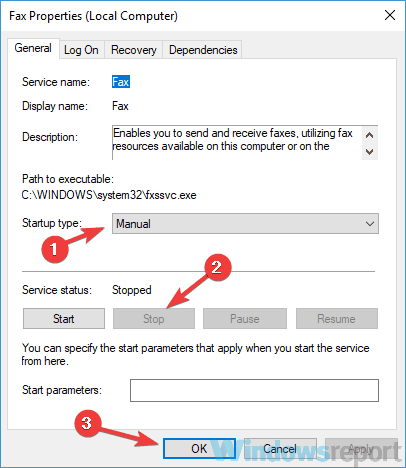
Task: Click the Start service button
Action: pyautogui.click(x=64, y=319)
